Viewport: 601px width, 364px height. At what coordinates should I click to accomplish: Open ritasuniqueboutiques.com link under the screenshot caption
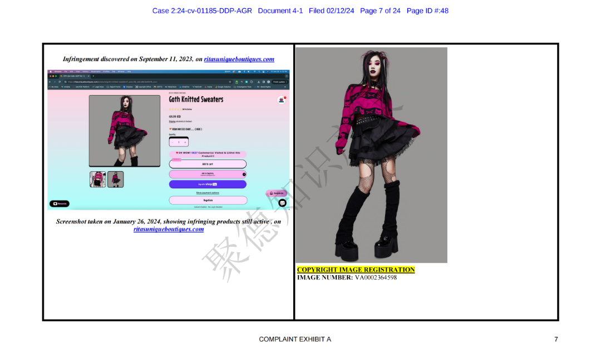click(169, 229)
